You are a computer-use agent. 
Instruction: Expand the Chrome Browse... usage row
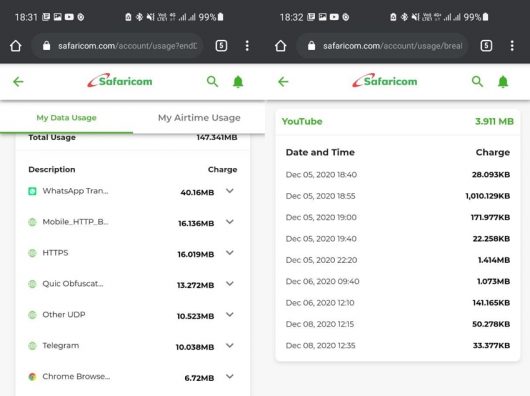230,376
